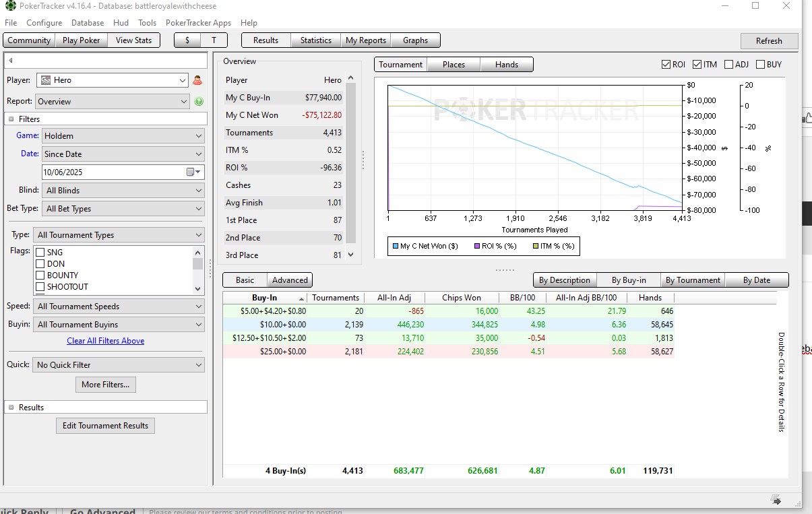This screenshot has width=812, height=514.
Task: Click the ITM % legend swatch
Action: point(536,247)
